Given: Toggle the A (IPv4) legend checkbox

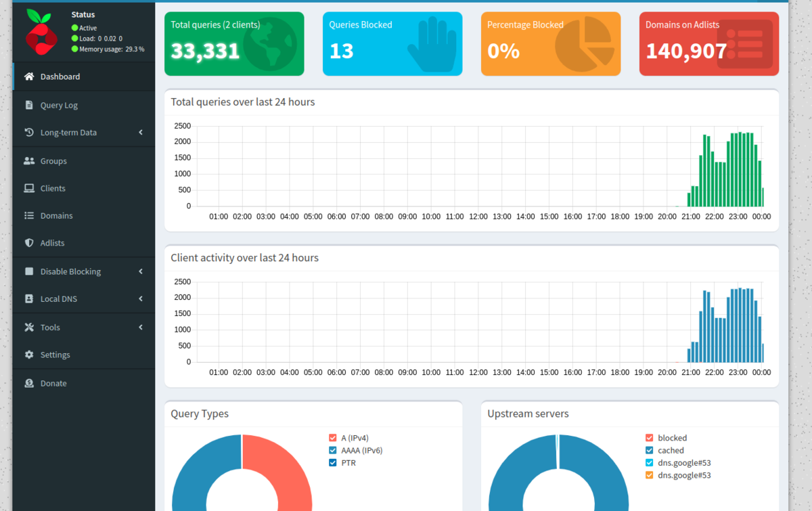Looking at the screenshot, I should 332,438.
